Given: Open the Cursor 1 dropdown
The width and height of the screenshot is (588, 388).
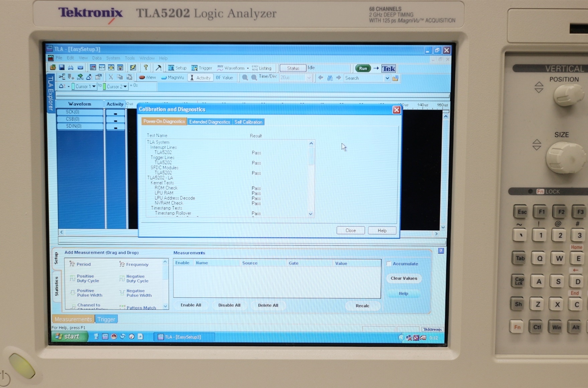Looking at the screenshot, I should click(x=94, y=86).
